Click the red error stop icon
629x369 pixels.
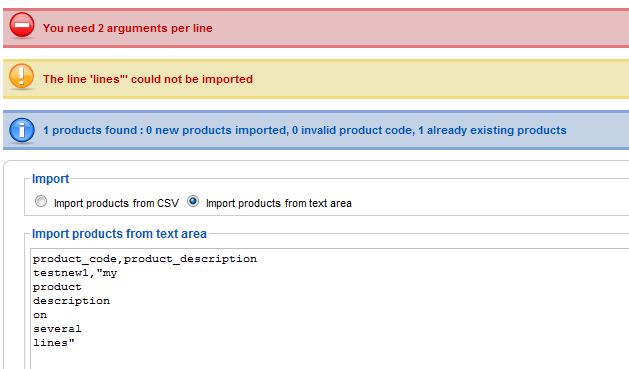[22, 25]
